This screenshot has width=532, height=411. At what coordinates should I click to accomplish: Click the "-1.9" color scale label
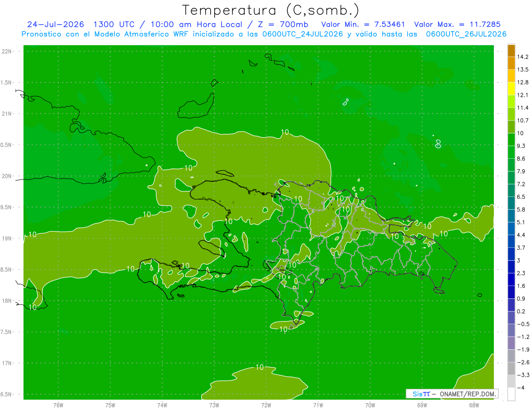click(x=523, y=349)
